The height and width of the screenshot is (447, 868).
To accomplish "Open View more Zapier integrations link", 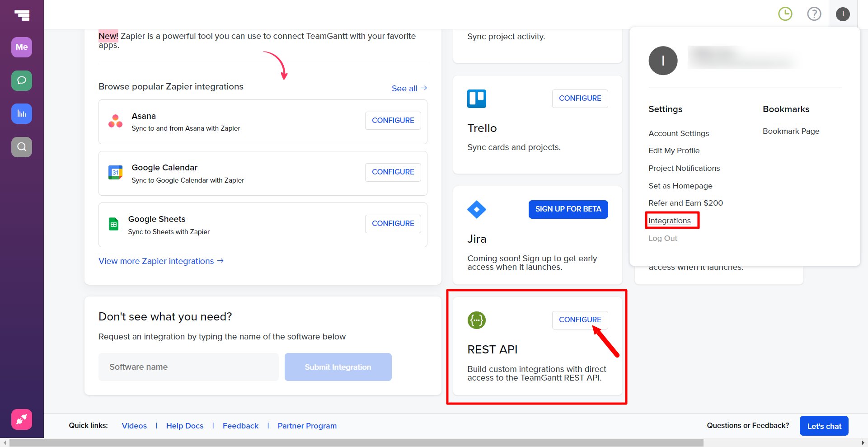I will (x=161, y=261).
